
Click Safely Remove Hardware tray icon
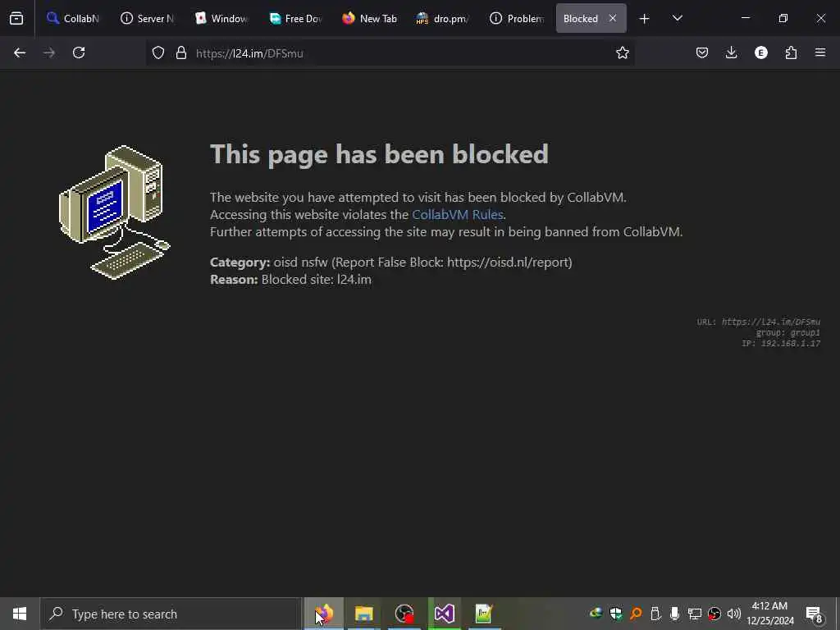click(x=655, y=614)
